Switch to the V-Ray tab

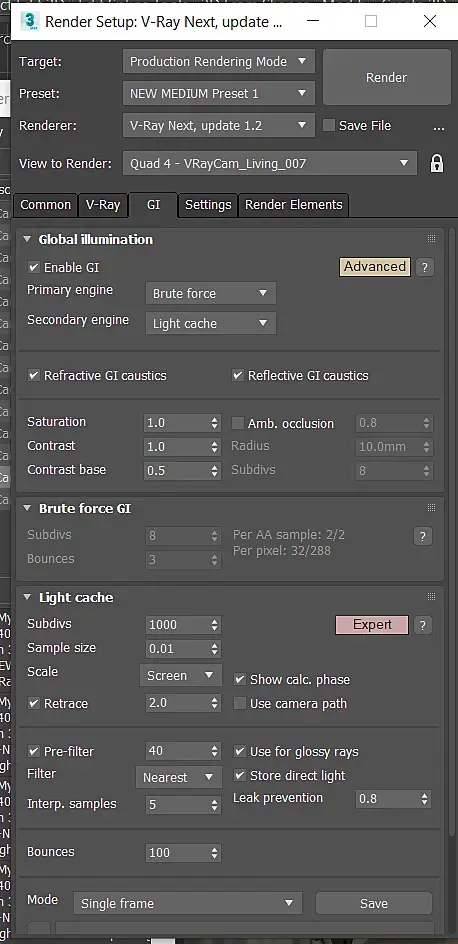coord(103,205)
